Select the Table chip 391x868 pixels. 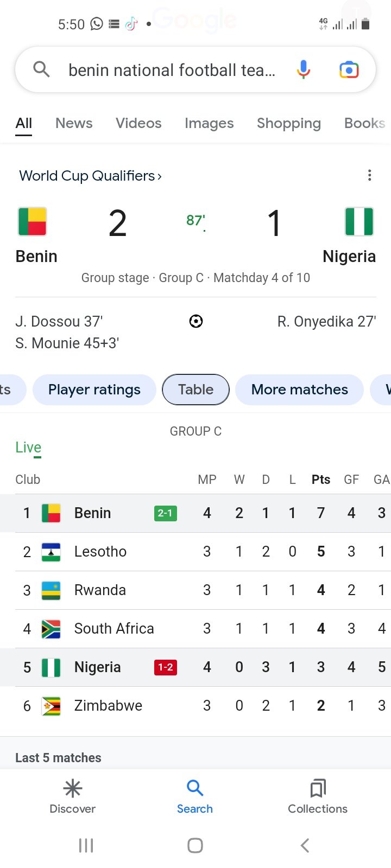[195, 390]
